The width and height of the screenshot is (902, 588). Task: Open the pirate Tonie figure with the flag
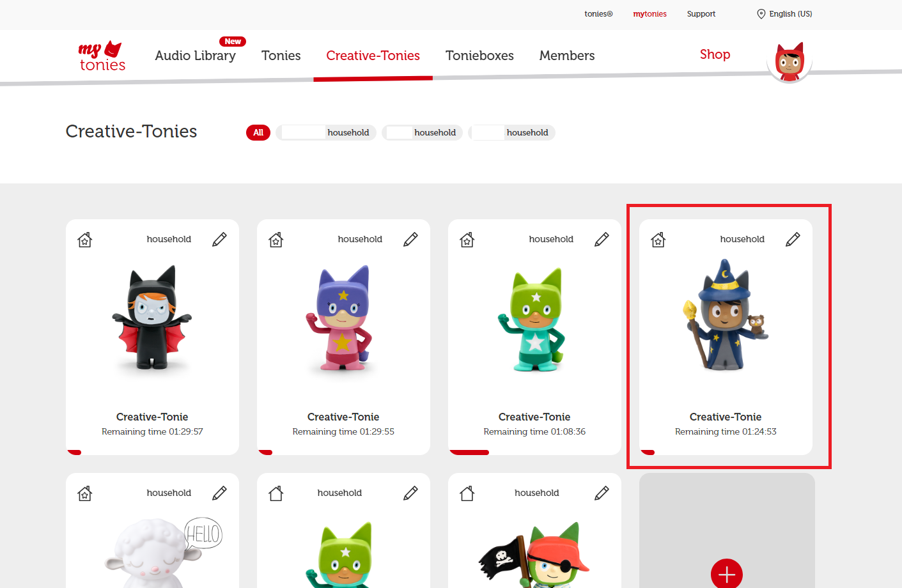click(534, 555)
